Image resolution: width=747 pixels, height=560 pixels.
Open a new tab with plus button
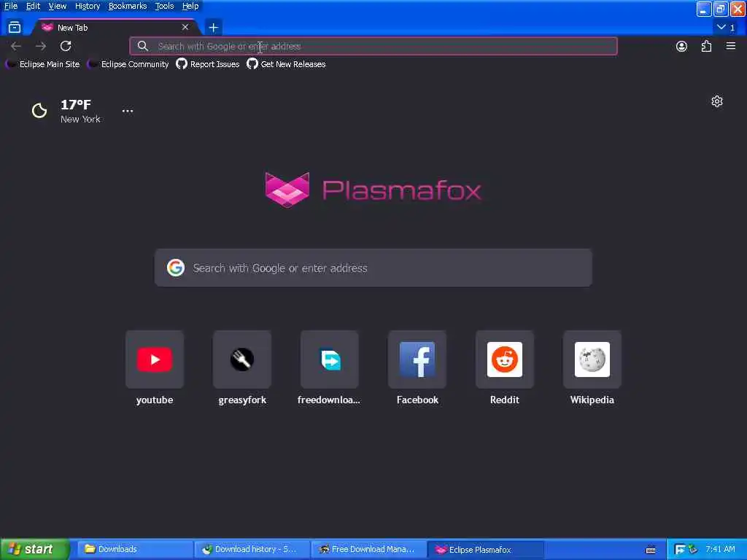tap(214, 28)
